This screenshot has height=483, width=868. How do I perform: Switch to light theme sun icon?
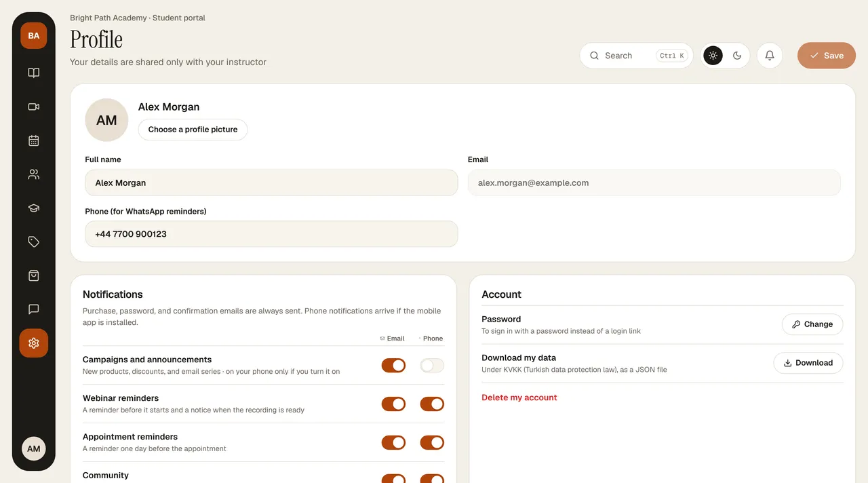click(713, 56)
